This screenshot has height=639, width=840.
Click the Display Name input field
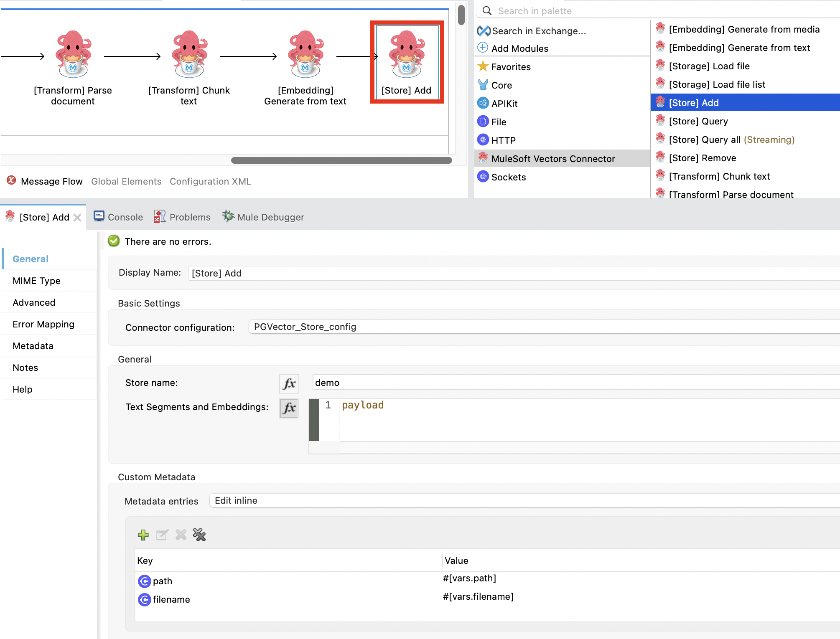[x=514, y=273]
